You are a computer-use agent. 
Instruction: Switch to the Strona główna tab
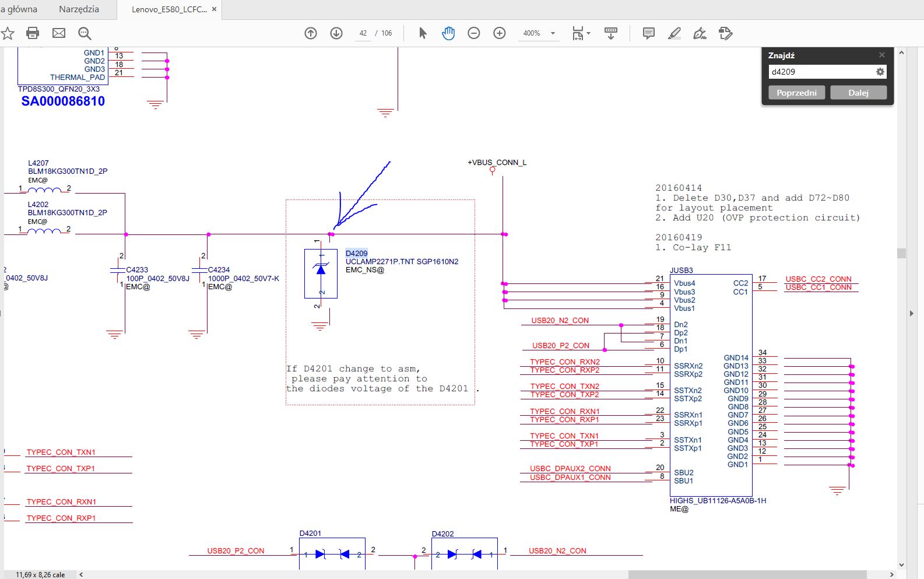point(19,9)
